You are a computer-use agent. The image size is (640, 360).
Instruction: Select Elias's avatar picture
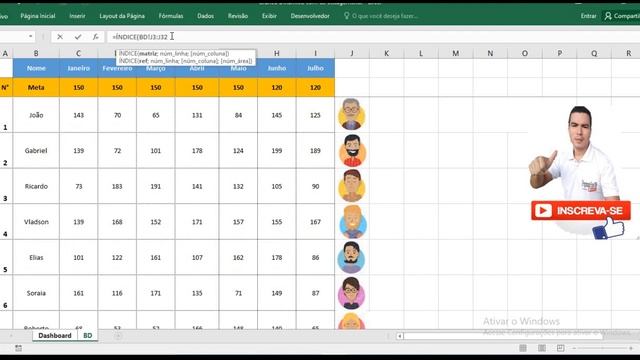351,257
